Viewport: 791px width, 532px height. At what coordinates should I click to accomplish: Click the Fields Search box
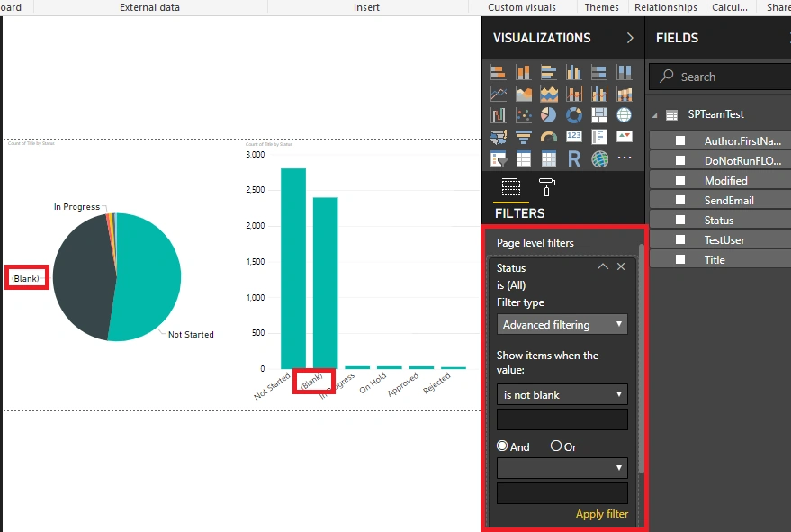click(x=720, y=77)
